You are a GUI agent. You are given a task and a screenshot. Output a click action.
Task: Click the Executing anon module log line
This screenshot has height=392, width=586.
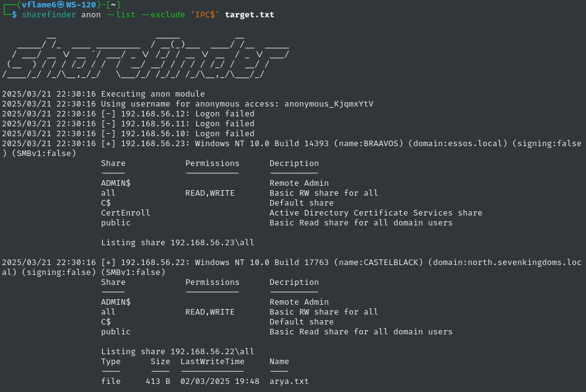tap(103, 94)
